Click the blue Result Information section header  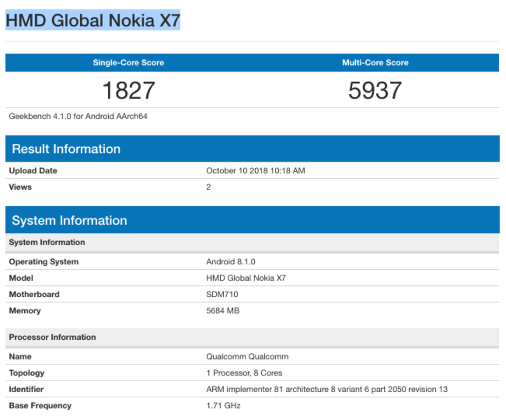click(x=66, y=149)
